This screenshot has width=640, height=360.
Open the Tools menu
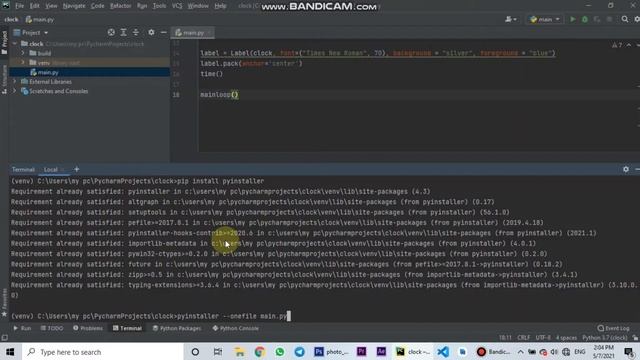[x=159, y=6]
